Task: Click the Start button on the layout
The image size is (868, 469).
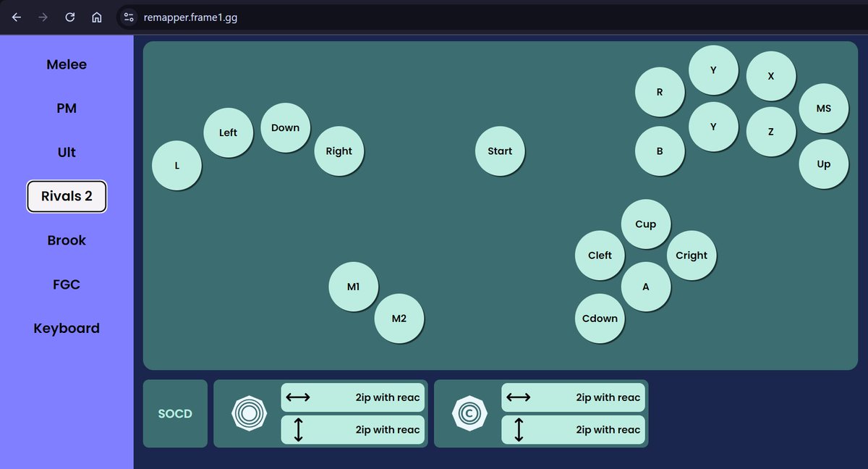Action: point(500,151)
